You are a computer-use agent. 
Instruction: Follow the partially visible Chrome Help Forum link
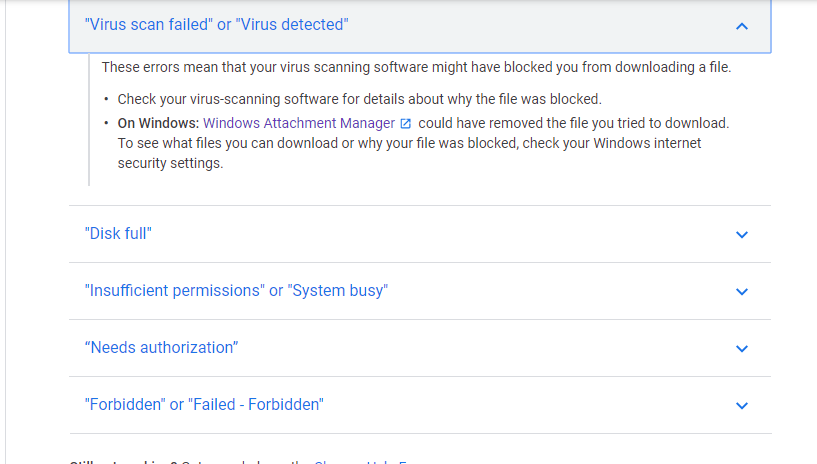[361, 461]
